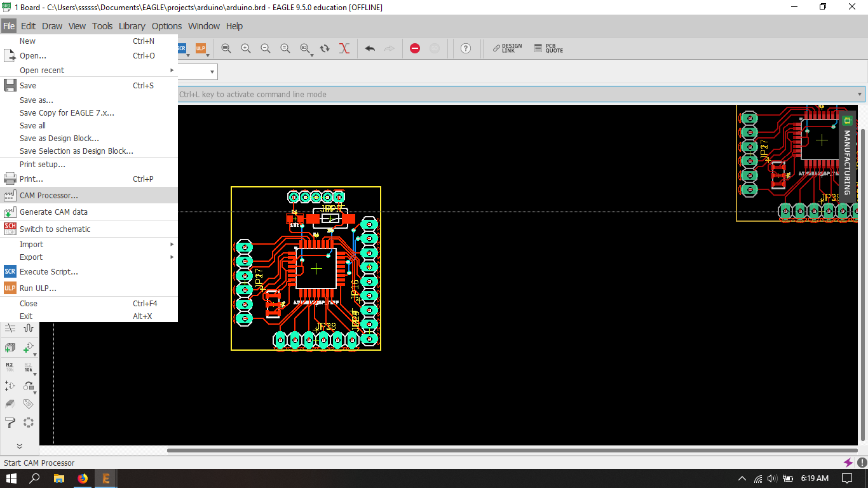Click the red X toolbar icon
The image size is (868, 488).
(x=344, y=48)
